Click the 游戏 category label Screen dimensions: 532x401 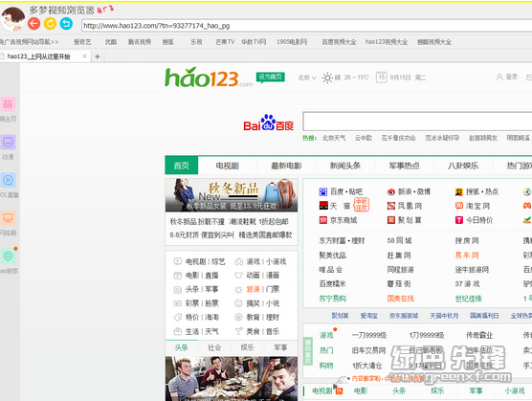(x=326, y=335)
